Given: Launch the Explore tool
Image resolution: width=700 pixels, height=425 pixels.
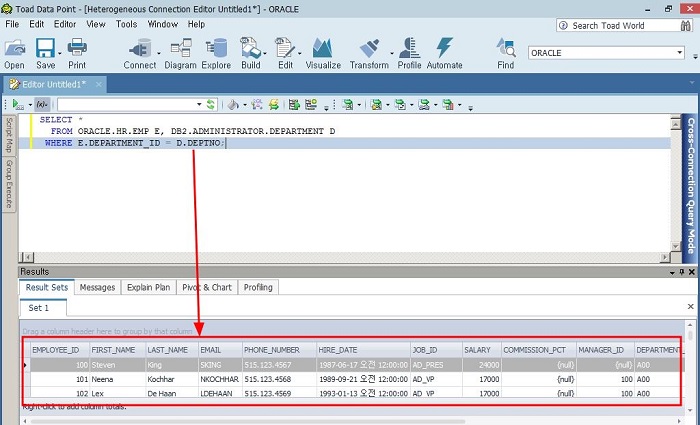Looking at the screenshot, I should 215,48.
